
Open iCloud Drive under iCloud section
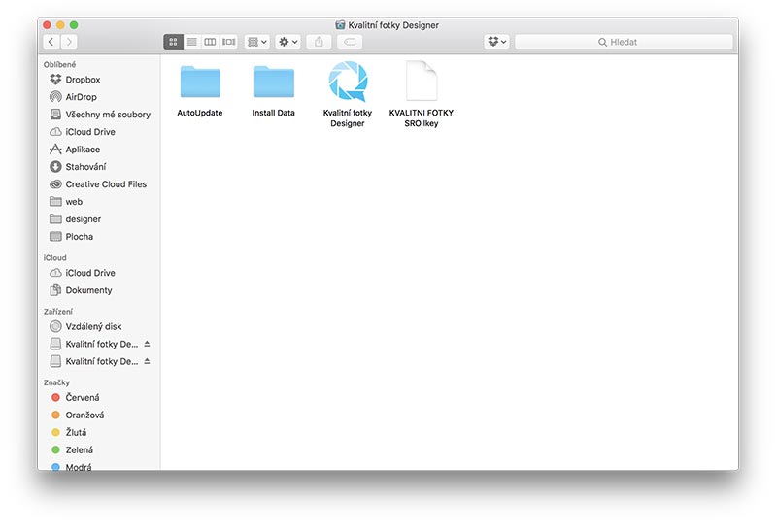coord(90,273)
